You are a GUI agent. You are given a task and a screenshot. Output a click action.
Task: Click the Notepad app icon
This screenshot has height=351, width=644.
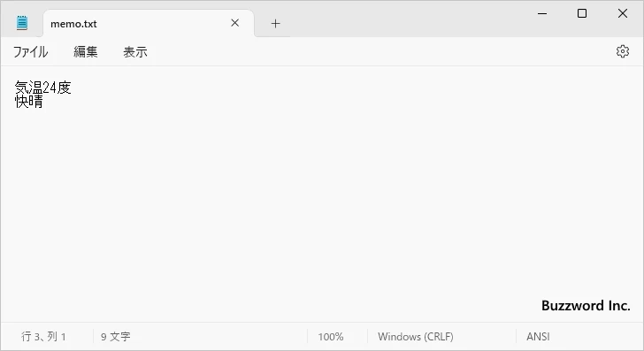tap(22, 23)
